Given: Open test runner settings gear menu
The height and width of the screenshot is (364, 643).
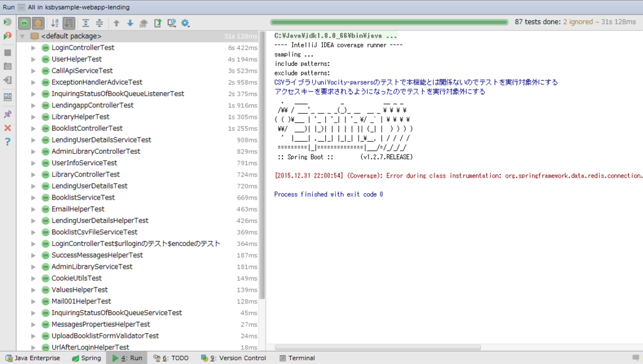Looking at the screenshot, I should [185, 23].
